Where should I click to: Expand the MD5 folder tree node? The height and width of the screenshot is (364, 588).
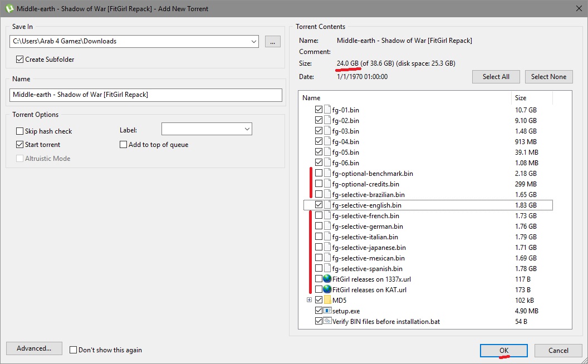(x=309, y=300)
